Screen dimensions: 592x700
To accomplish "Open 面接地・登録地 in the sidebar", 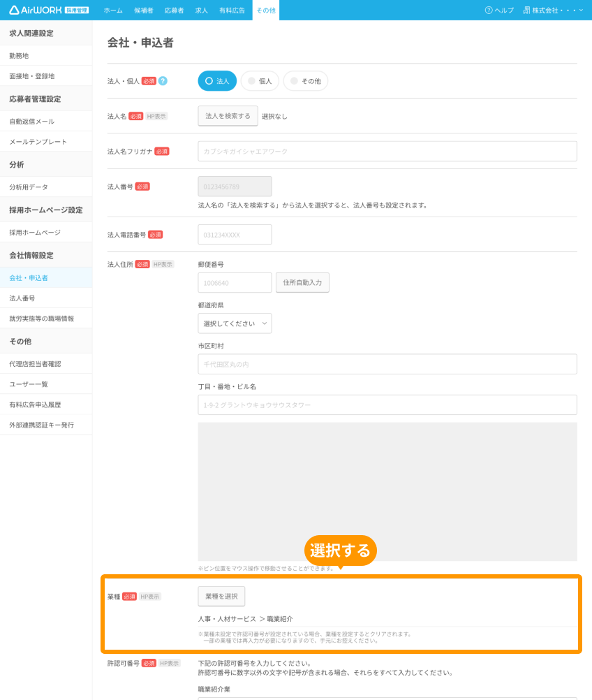I will click(x=46, y=76).
